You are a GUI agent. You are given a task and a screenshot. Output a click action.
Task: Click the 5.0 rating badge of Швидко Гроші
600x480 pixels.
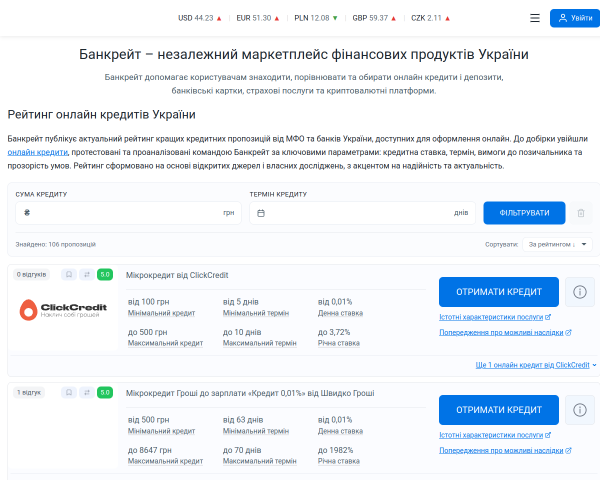coord(105,392)
